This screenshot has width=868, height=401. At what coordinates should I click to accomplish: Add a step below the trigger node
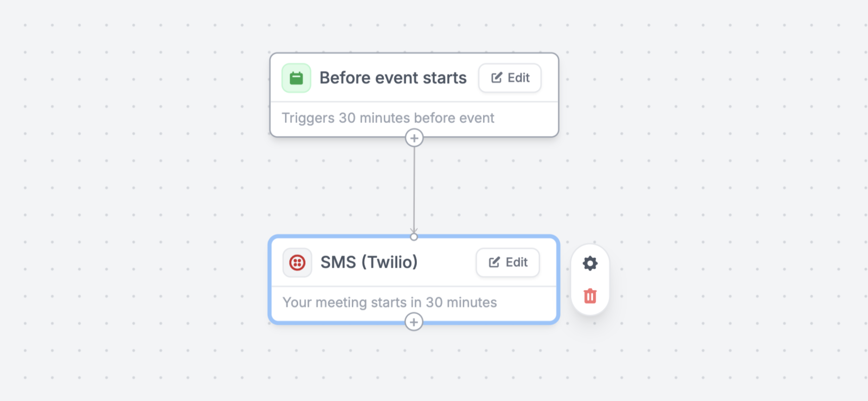(414, 138)
